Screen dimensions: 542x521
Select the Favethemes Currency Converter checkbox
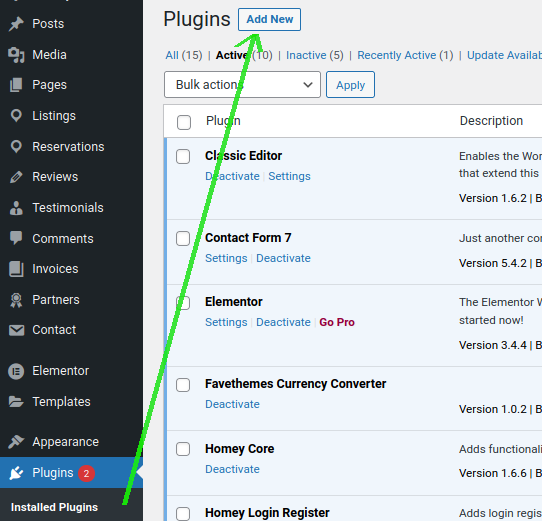click(x=183, y=385)
